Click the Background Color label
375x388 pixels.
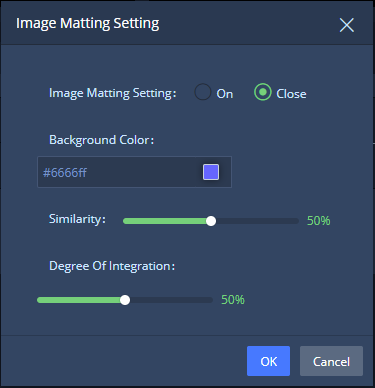102,140
